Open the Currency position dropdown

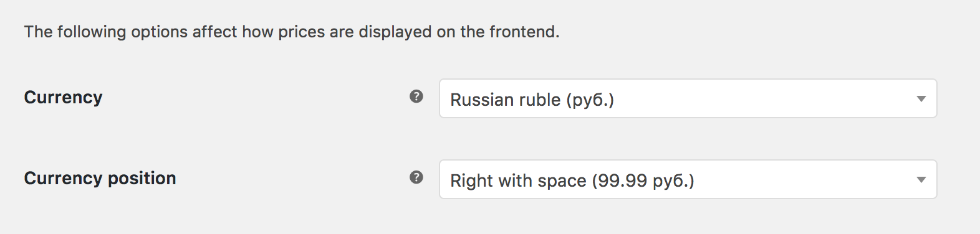(x=688, y=179)
